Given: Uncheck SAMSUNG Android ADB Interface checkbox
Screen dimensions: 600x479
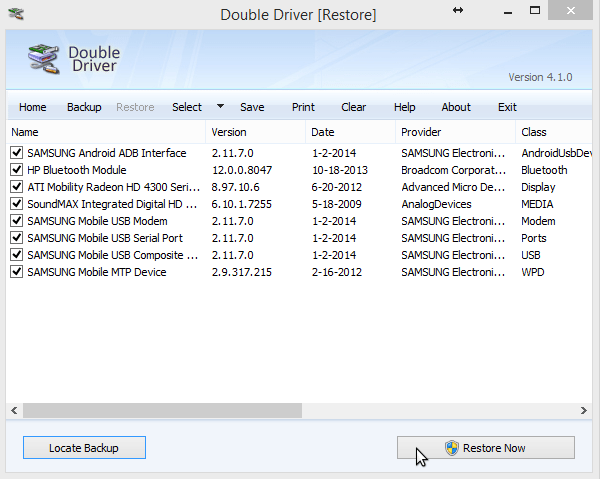Looking at the screenshot, I should [16, 153].
